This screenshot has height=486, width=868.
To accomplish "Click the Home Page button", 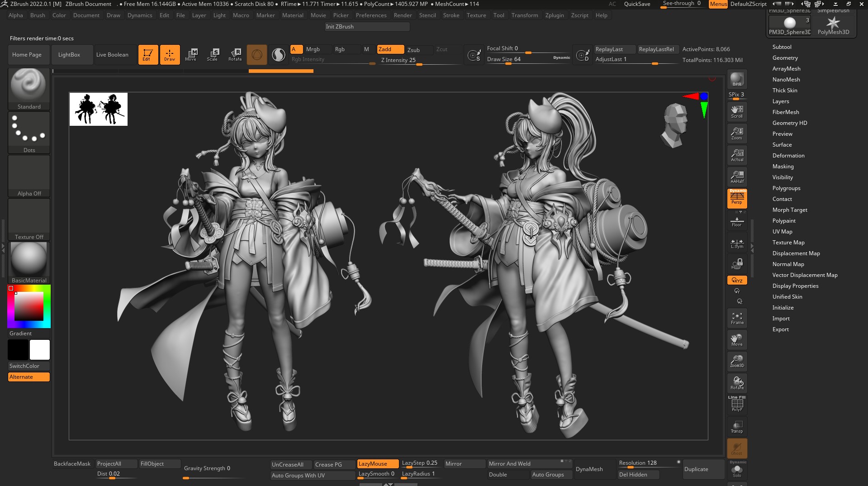I will pyautogui.click(x=28, y=55).
